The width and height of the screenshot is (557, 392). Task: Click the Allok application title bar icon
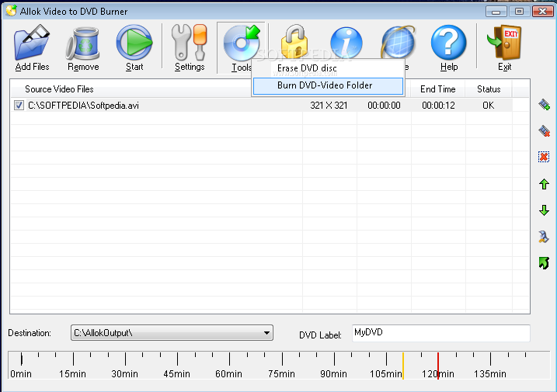pyautogui.click(x=12, y=11)
